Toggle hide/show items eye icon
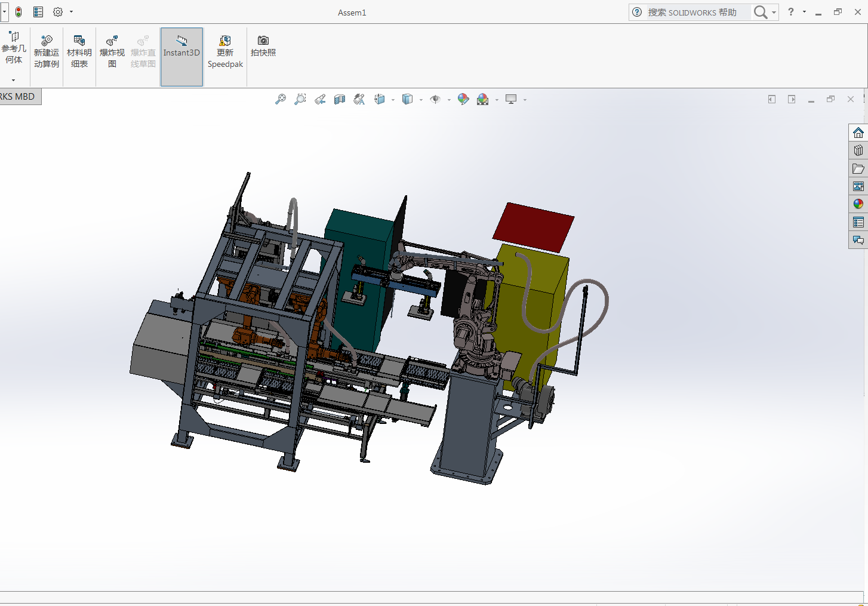Screen dimensions: 868x606 click(x=435, y=100)
